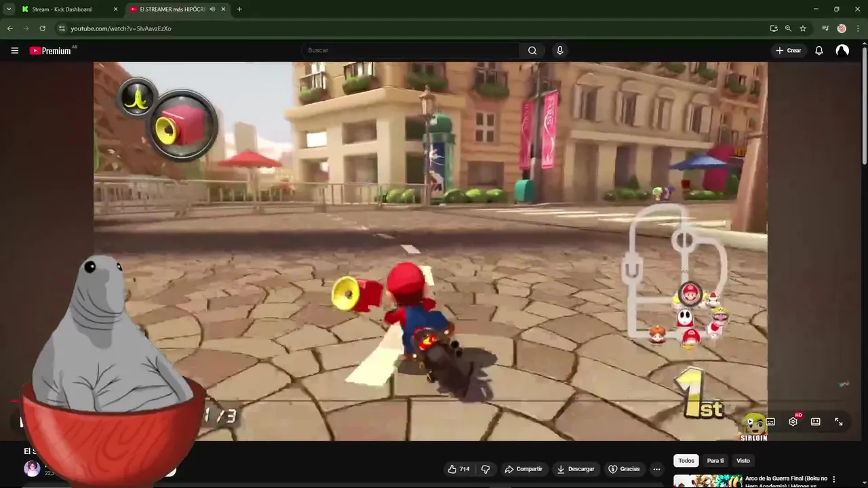
Task: Select the El STREAMER más HIPÓCRITA tab
Action: [x=173, y=9]
